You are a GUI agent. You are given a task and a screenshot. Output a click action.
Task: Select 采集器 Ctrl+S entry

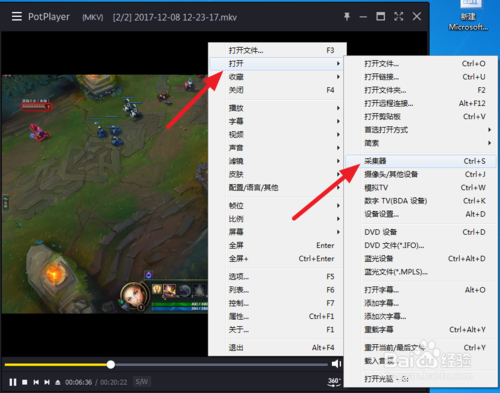[421, 161]
